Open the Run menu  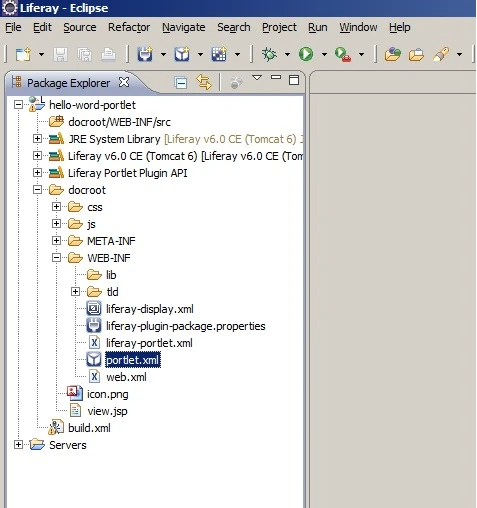tap(318, 27)
